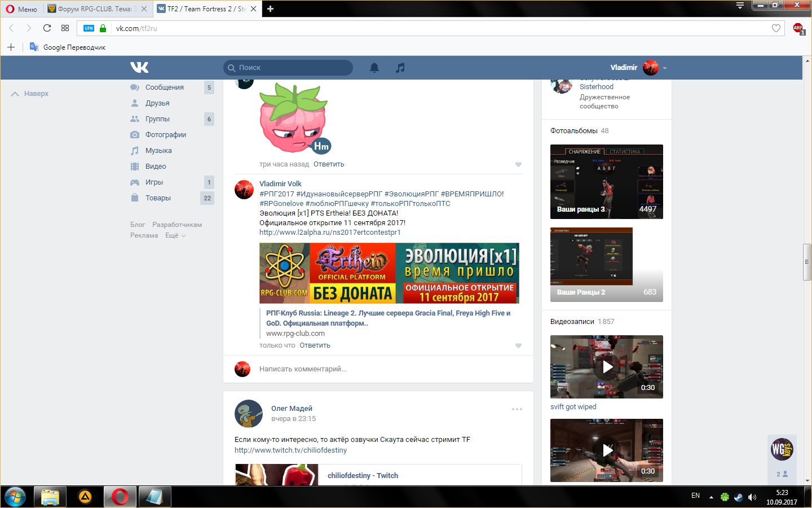Open the l2alpha.ru contest link
The width and height of the screenshot is (812, 508).
point(330,232)
